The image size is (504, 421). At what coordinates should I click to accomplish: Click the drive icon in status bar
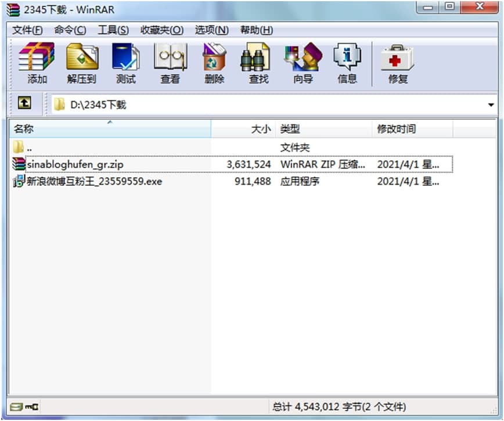coord(16,407)
